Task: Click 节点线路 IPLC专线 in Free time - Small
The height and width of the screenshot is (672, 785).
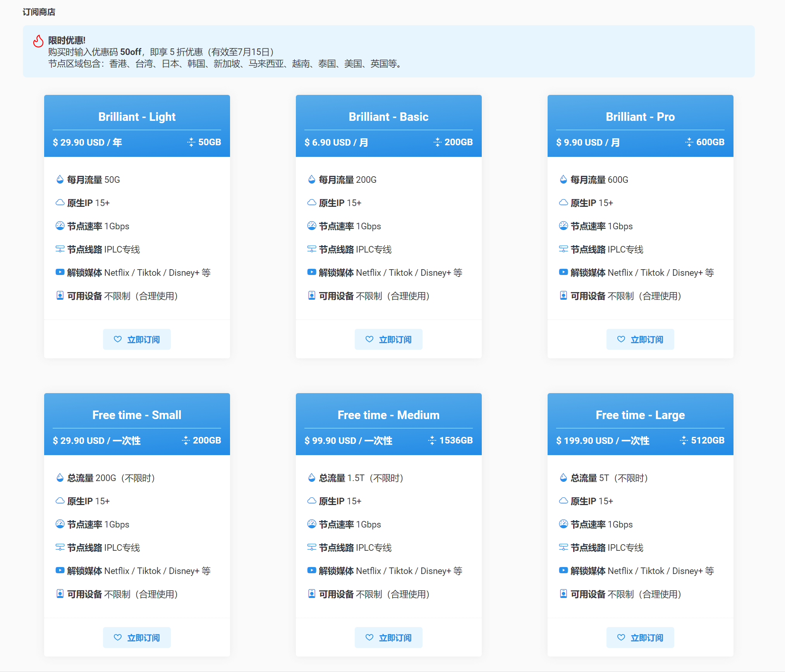Action: pos(103,547)
